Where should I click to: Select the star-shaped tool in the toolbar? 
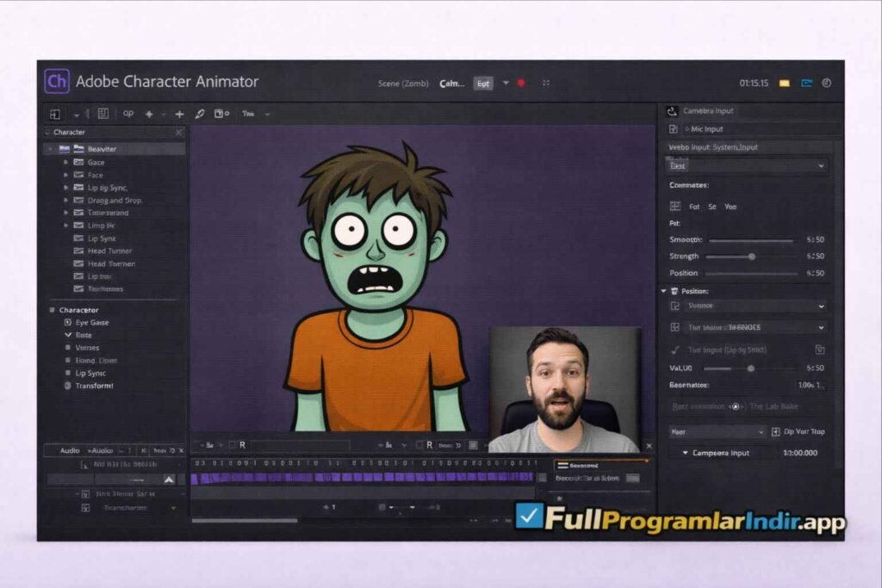coord(148,113)
